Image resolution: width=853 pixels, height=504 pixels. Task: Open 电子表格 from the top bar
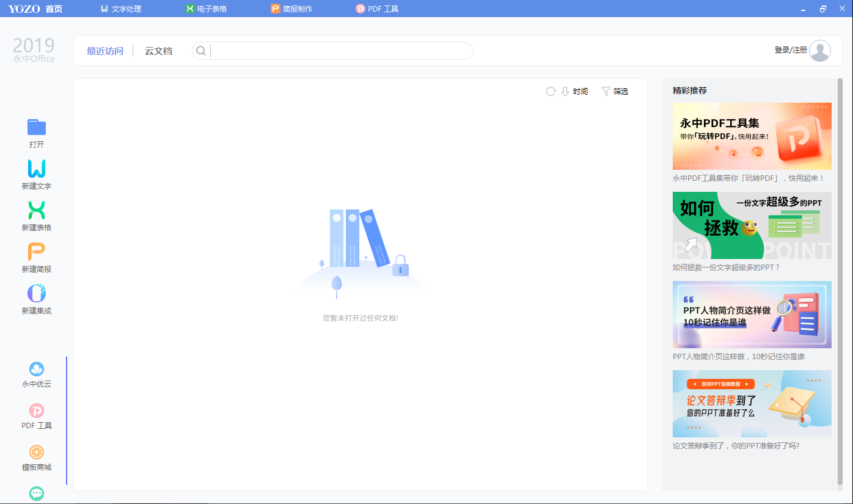pyautogui.click(x=207, y=9)
